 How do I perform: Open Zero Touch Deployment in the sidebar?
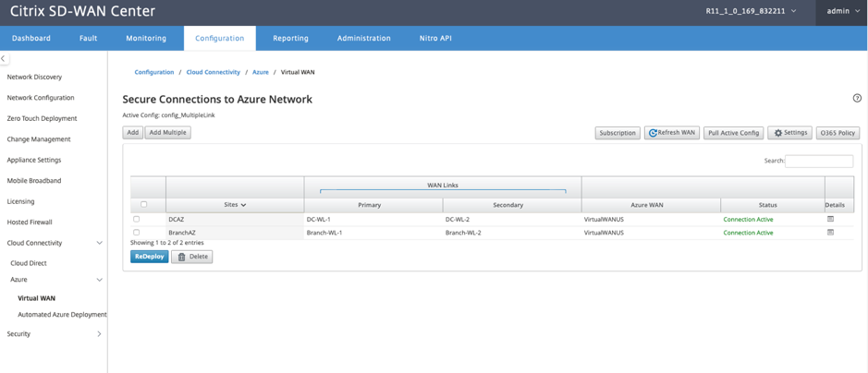[x=43, y=118]
